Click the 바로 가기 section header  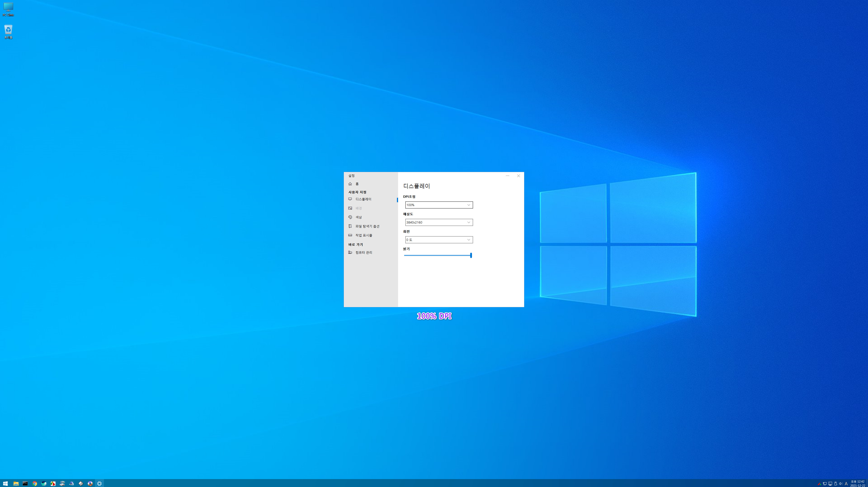(356, 245)
